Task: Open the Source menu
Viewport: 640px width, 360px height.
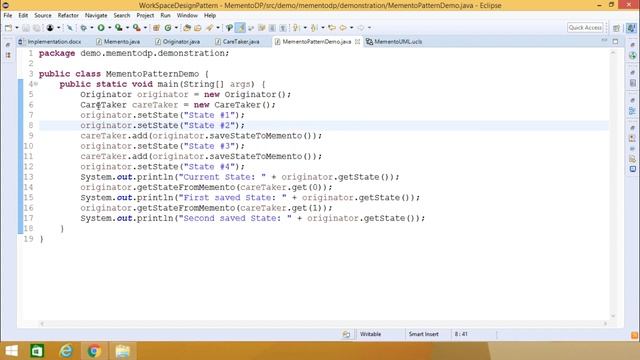Action: 43,16
